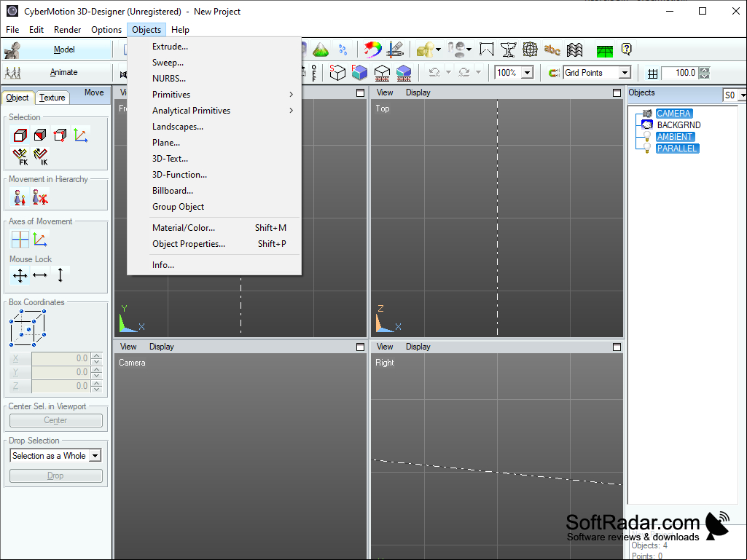Click the landscape mountain toolbar icon
Image resolution: width=747 pixels, height=560 pixels.
click(x=321, y=49)
